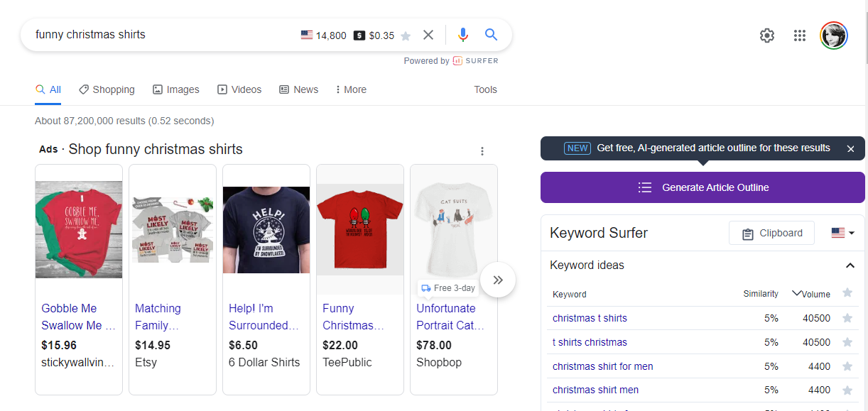Sort keyword ideas by Similarity
This screenshot has width=868, height=411.
[x=761, y=294]
